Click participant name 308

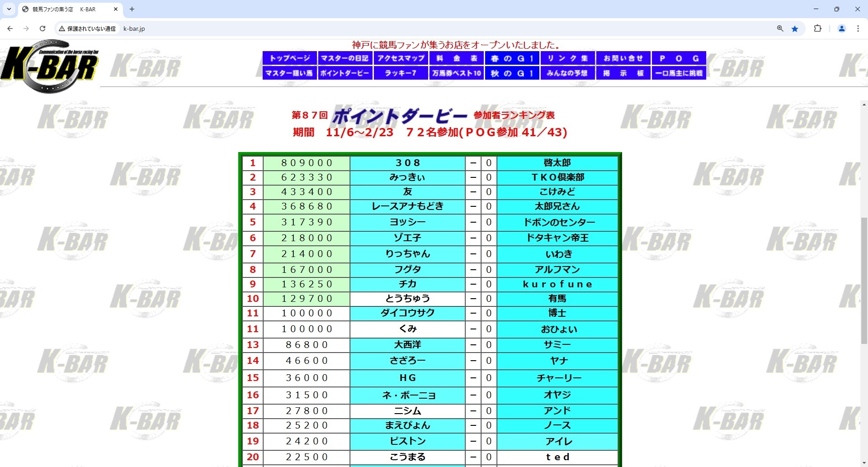(x=408, y=163)
